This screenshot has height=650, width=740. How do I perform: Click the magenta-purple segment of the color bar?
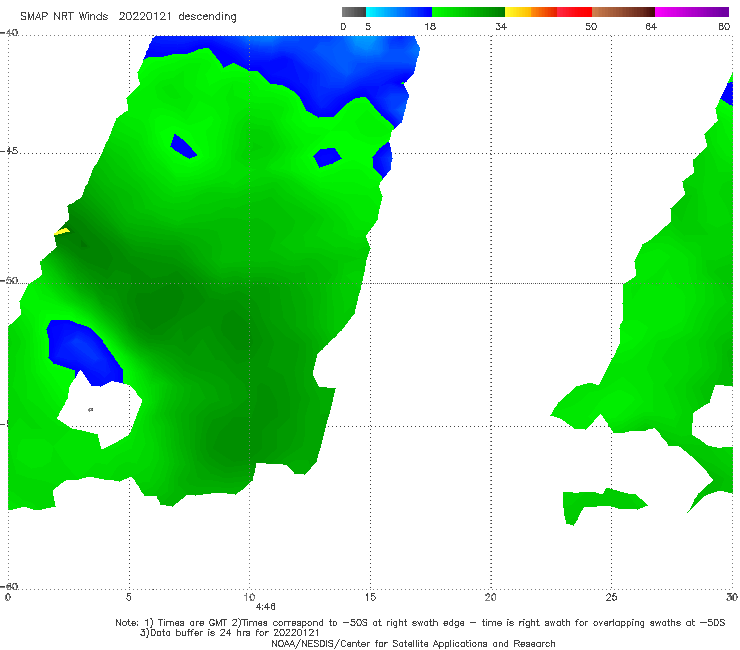tap(692, 12)
